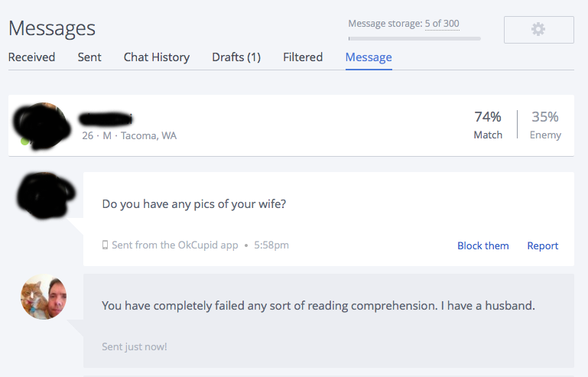Image resolution: width=588 pixels, height=377 pixels.
Task: Open the sender's profile photo in header
Action: point(42,125)
